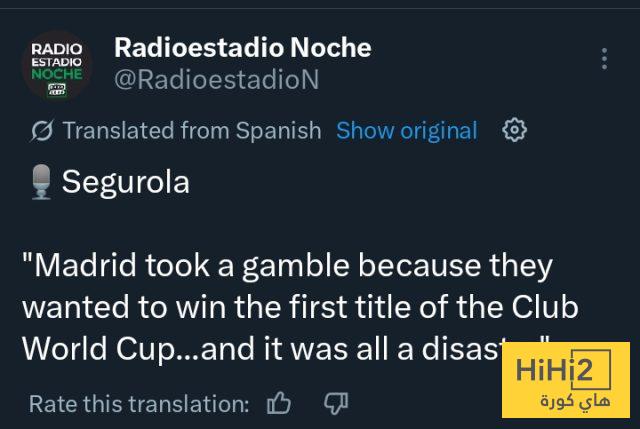Screen dimensions: 640x429
Task: Click the microphone emoji before Segurola
Action: [x=41, y=183]
